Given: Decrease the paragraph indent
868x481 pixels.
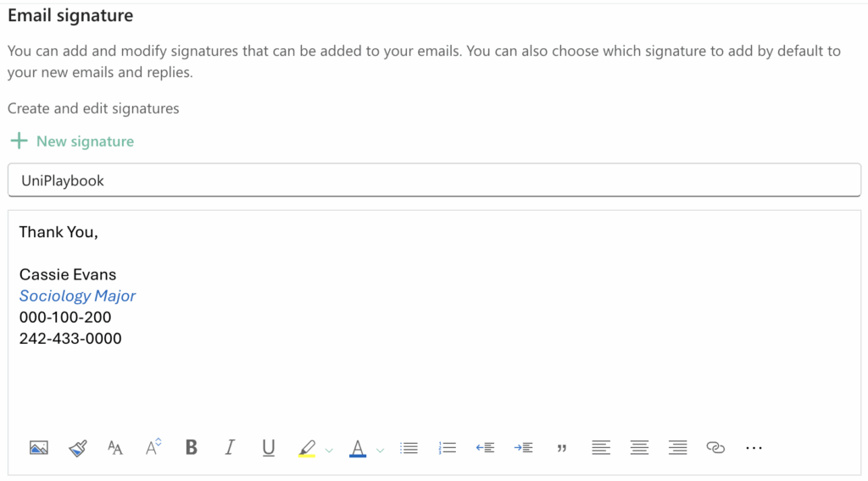Looking at the screenshot, I should [x=485, y=448].
